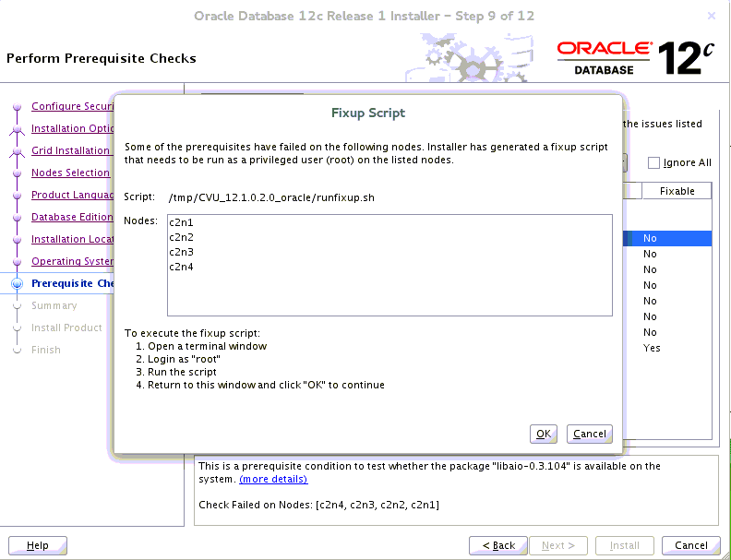731x560 pixels.
Task: Open the Product Languages step link
Action: pos(72,195)
